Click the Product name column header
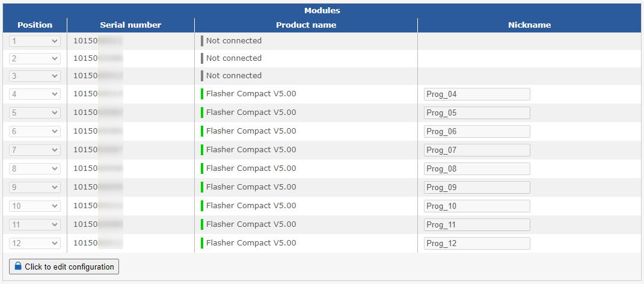This screenshot has width=644, height=284. coord(306,25)
